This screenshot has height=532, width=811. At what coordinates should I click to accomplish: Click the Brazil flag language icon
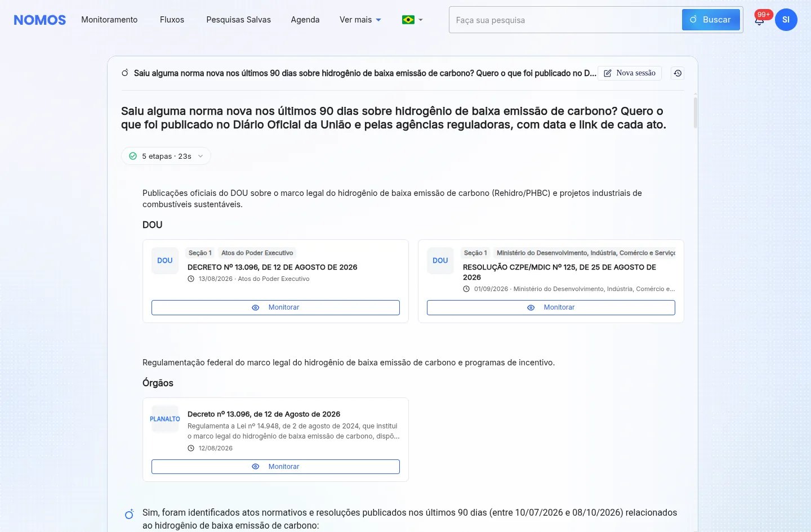[x=408, y=20]
